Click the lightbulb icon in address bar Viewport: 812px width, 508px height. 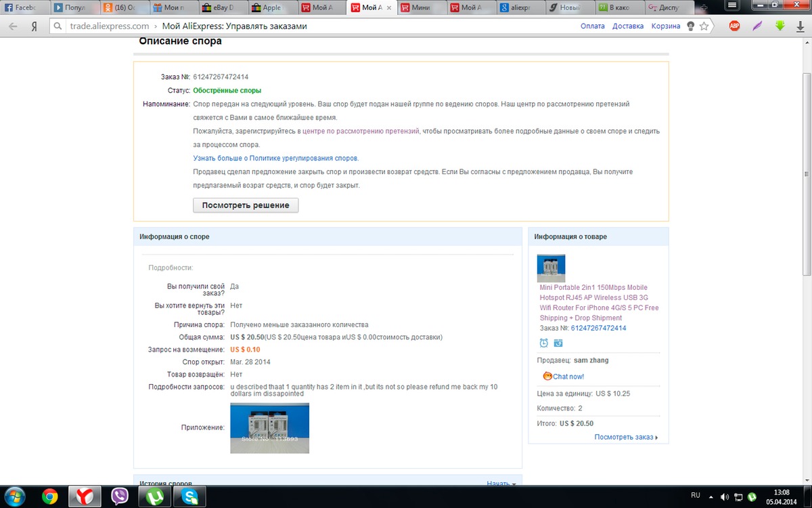[x=691, y=26]
